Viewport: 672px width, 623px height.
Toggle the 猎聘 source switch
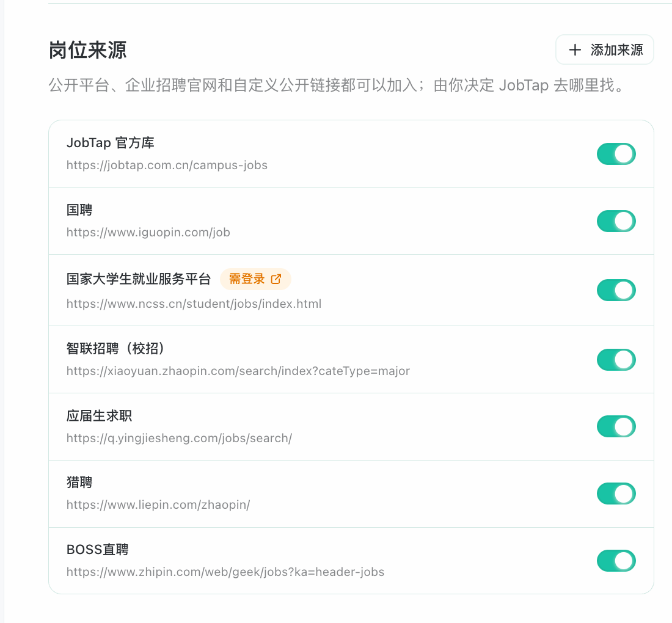pos(616,494)
